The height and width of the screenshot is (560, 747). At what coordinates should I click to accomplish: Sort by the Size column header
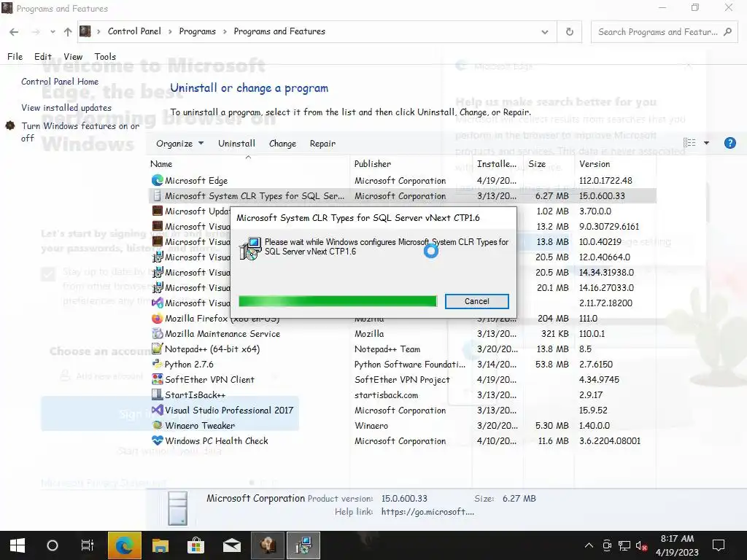tap(549, 164)
